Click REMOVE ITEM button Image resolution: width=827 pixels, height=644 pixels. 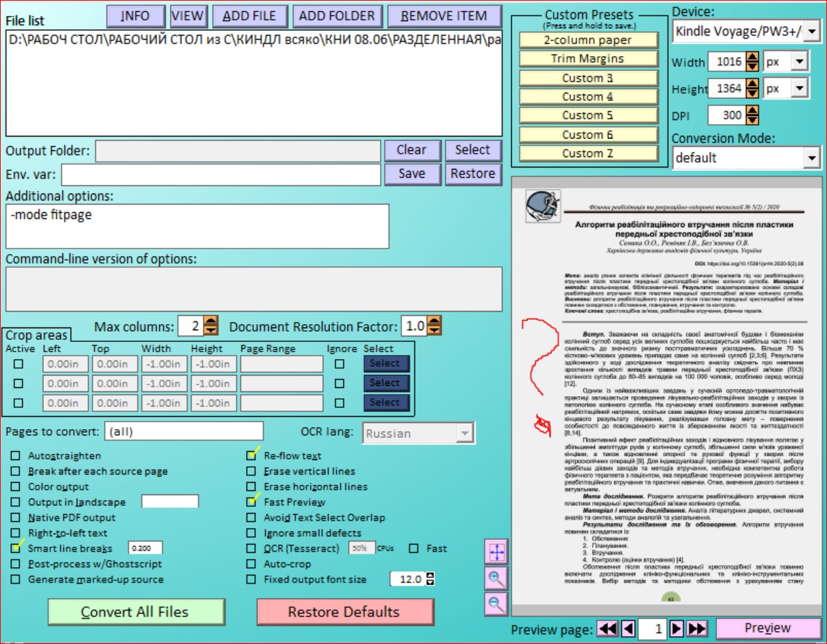click(444, 16)
